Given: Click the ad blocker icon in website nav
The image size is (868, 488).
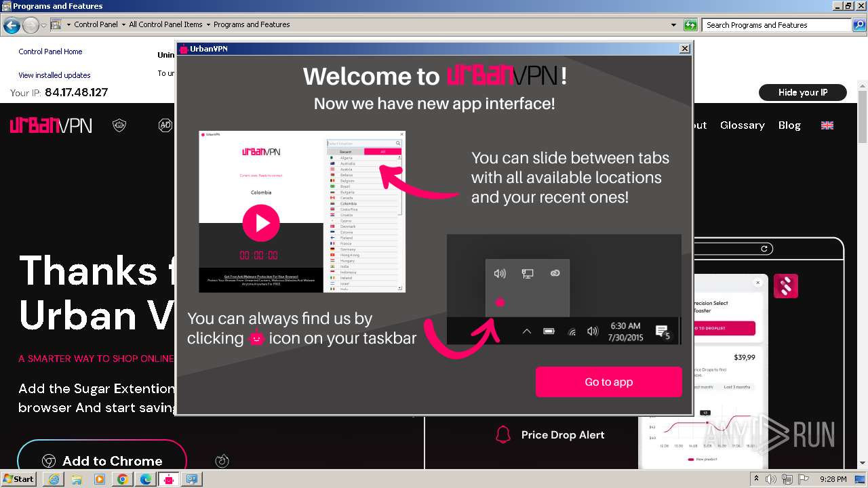Looking at the screenshot, I should click(165, 125).
